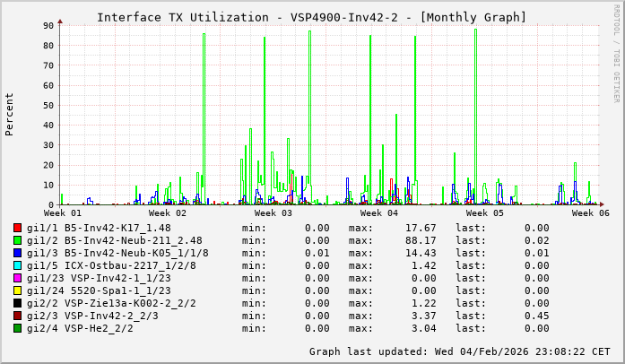Select the Week 05 x-axis label

click(485, 213)
